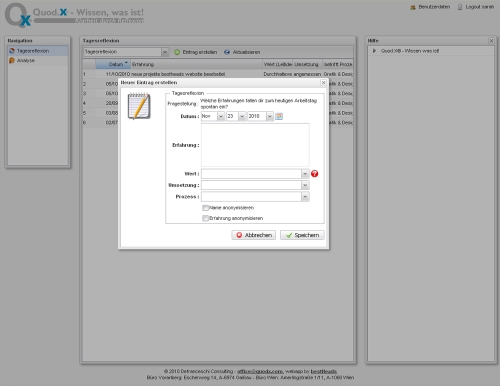Image resolution: width=500 pixels, height=386 pixels.
Task: Open the office@quodx.com email link
Action: [260, 371]
